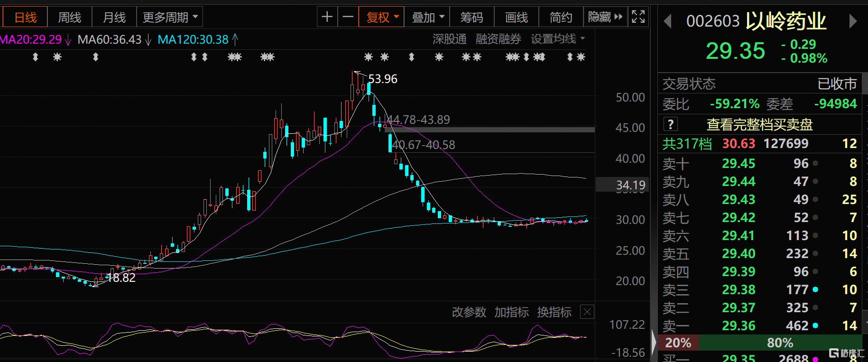Open 更多周期 period dropdown
The width and height of the screenshot is (868, 362).
pos(170,17)
